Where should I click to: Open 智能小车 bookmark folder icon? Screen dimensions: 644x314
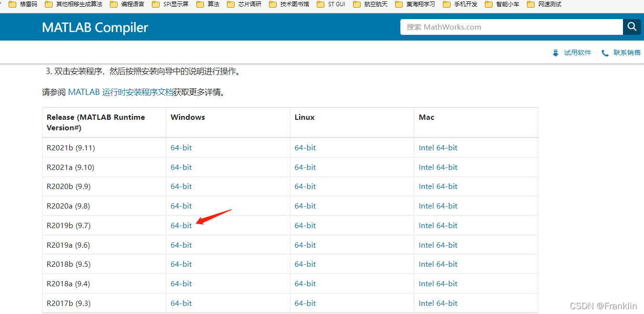pos(488,4)
